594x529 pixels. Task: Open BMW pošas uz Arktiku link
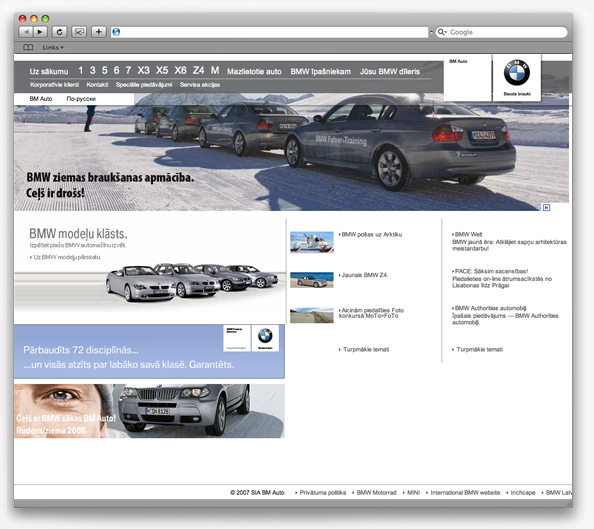click(370, 234)
